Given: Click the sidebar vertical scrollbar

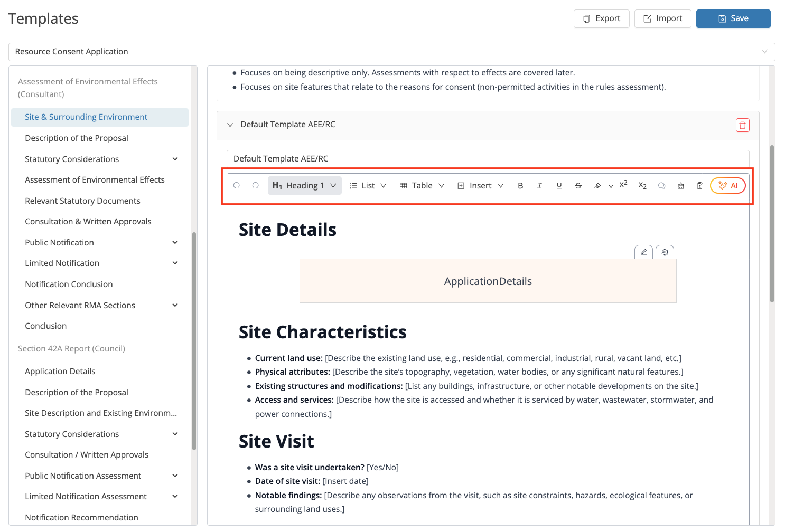Looking at the screenshot, I should point(194,341).
